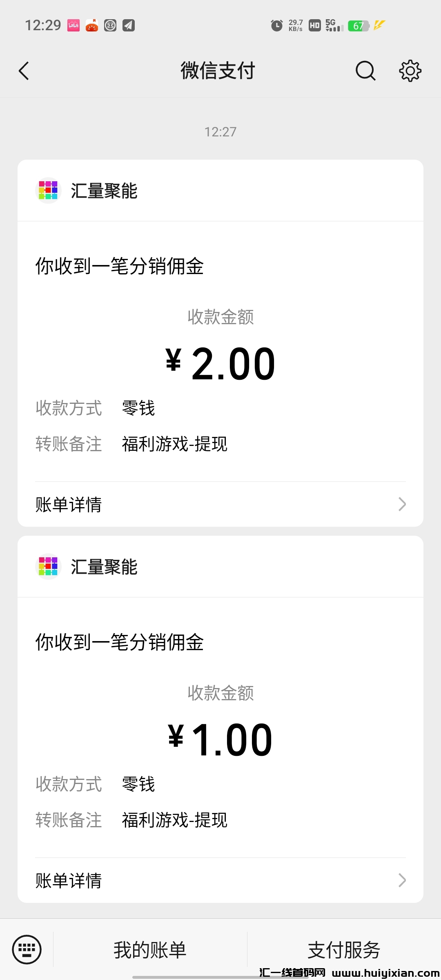Switch to keyboard input icon

click(x=27, y=949)
